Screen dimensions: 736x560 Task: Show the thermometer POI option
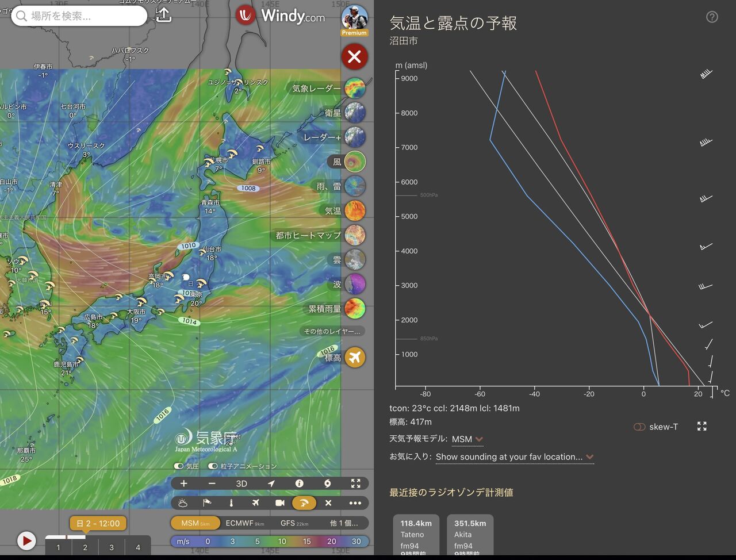[231, 503]
